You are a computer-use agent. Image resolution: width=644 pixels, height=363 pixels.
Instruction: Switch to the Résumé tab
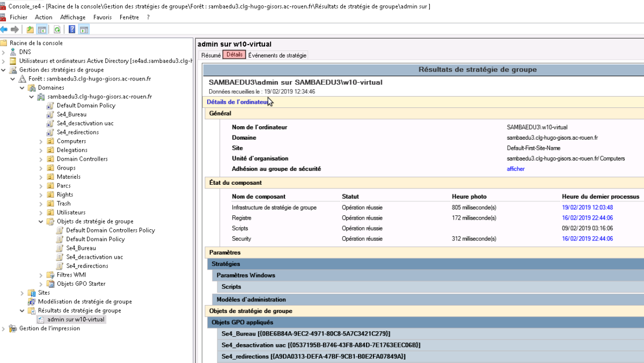pos(211,55)
